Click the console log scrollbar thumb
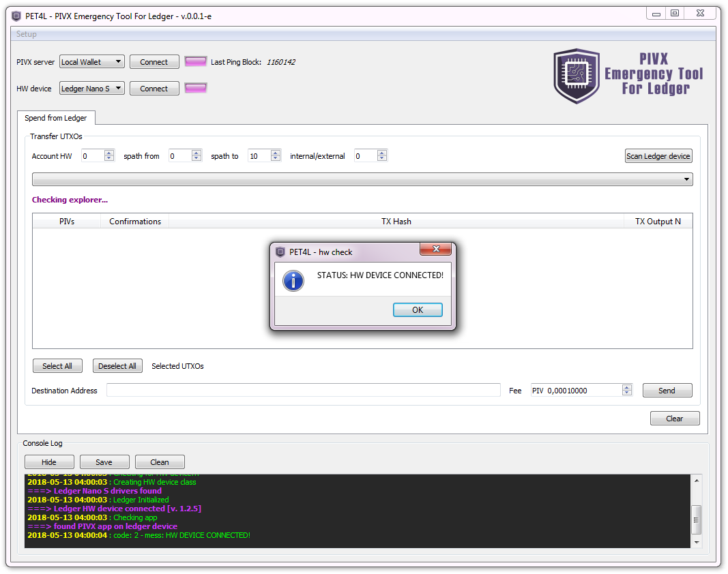 697,519
